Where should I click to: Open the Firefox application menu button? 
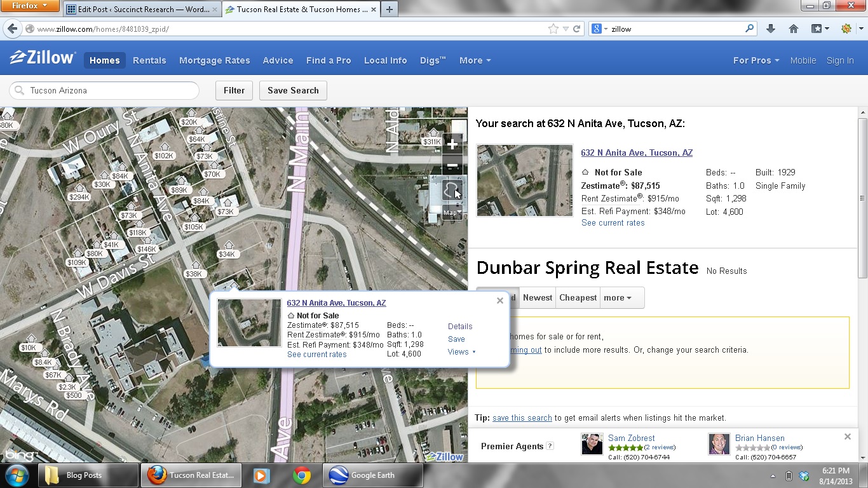coord(30,6)
